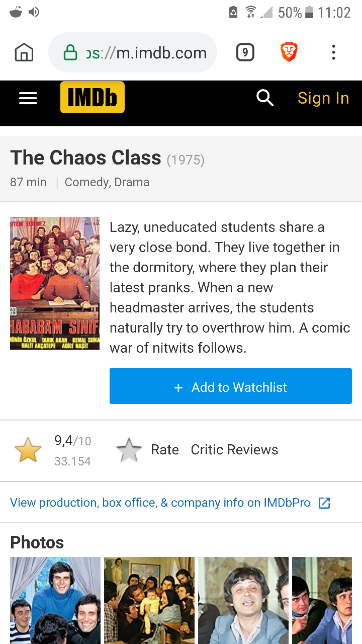The width and height of the screenshot is (362, 644).
Task: Open the tab switcher showing 9 tabs
Action: pyautogui.click(x=245, y=53)
